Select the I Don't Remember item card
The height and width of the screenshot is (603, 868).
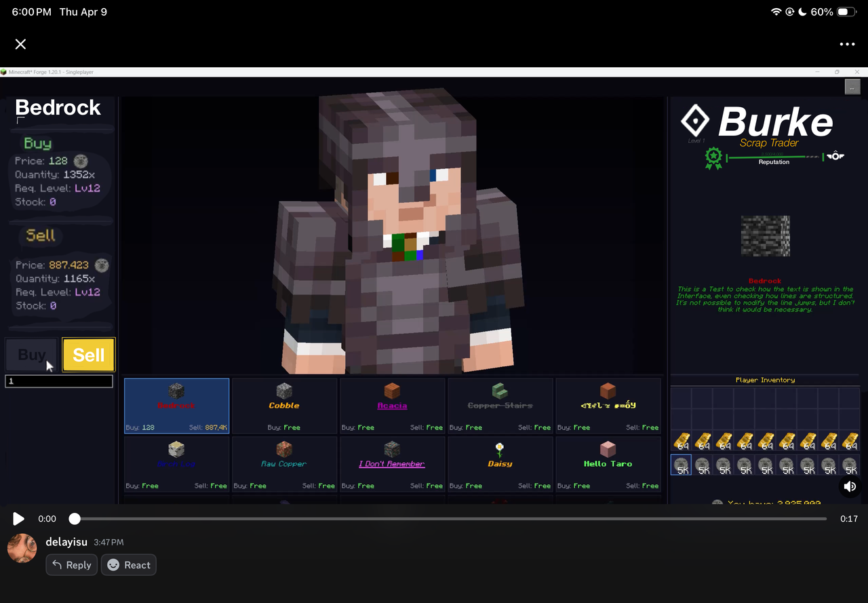[392, 464]
